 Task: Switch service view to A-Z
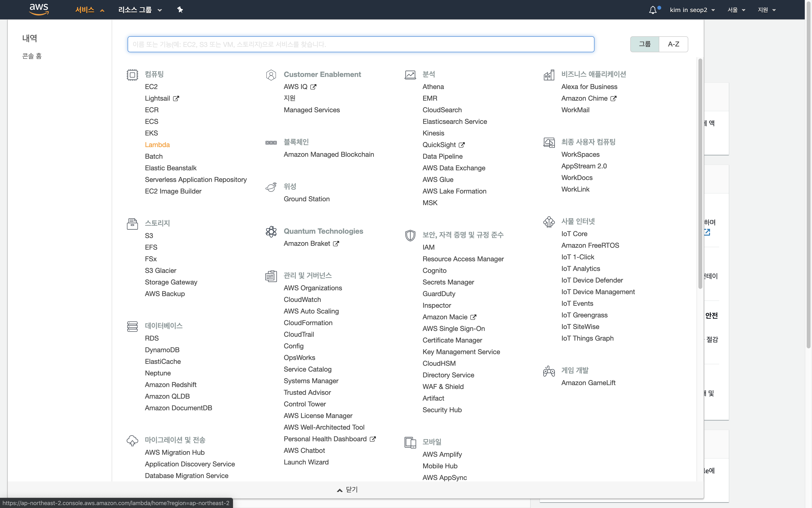click(674, 44)
